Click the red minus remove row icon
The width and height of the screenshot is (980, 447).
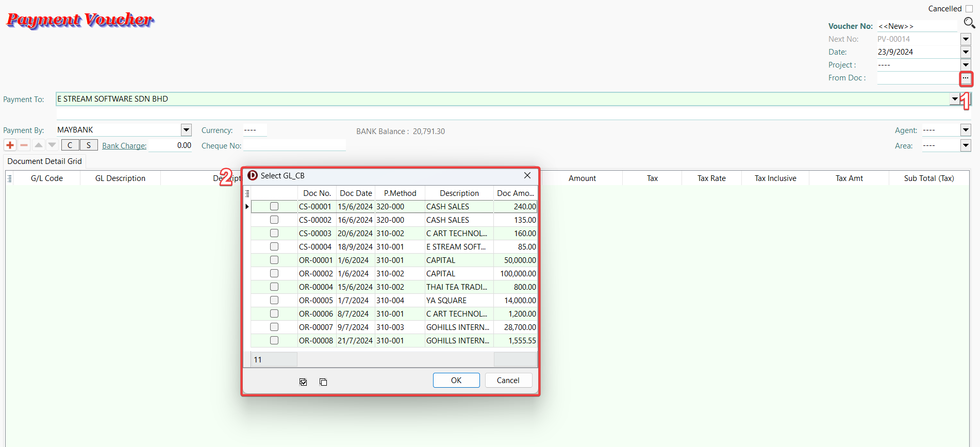pyautogui.click(x=24, y=145)
